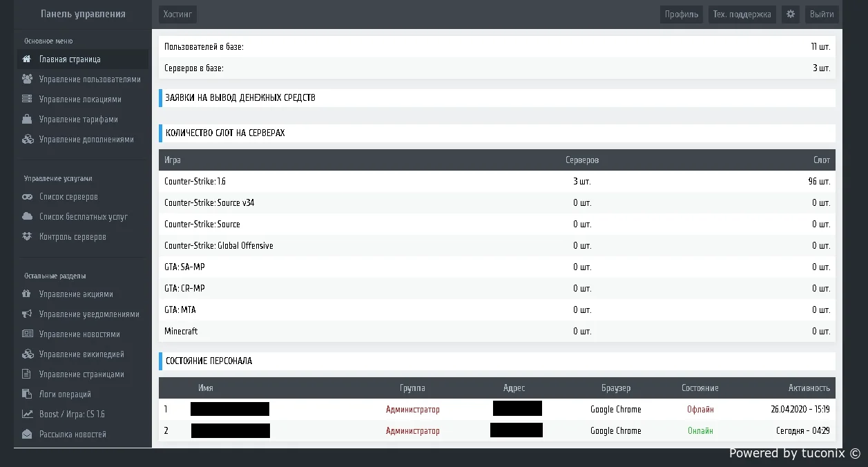Open the Профиль page
This screenshot has height=467, width=868.
(x=682, y=15)
